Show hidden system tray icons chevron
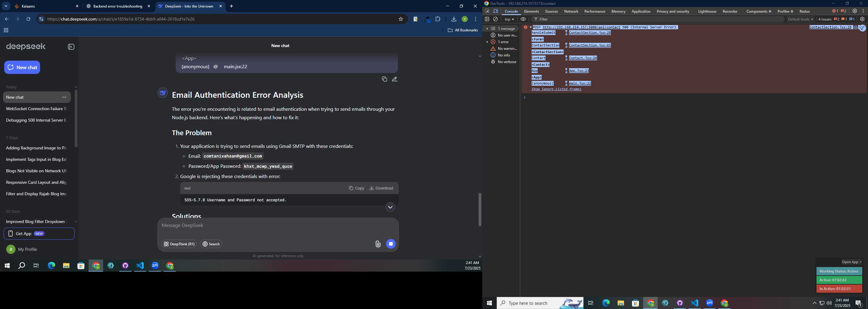 (x=814, y=303)
